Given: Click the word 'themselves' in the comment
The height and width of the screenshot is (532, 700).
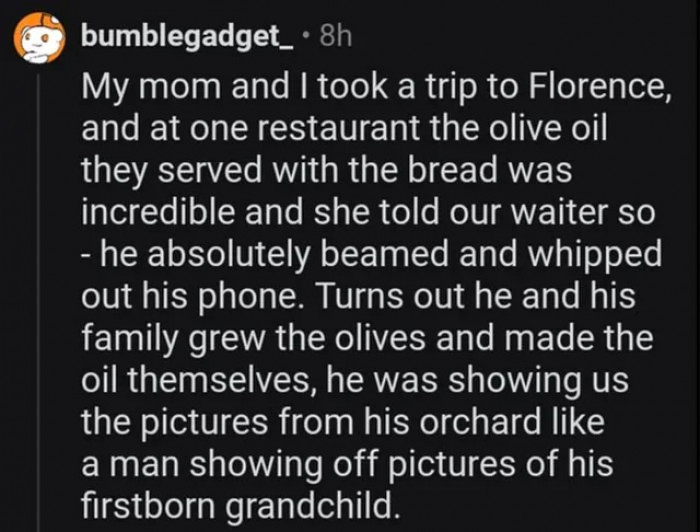Looking at the screenshot, I should [217, 381].
